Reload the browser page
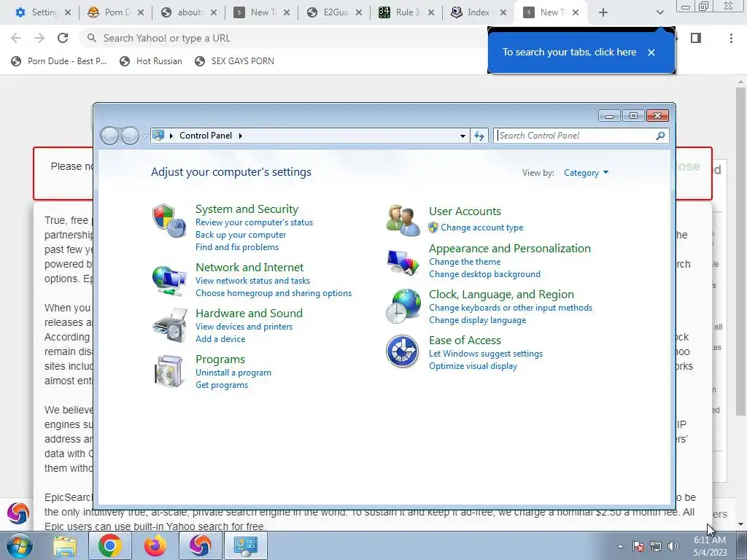This screenshot has width=747, height=560. coord(63,38)
